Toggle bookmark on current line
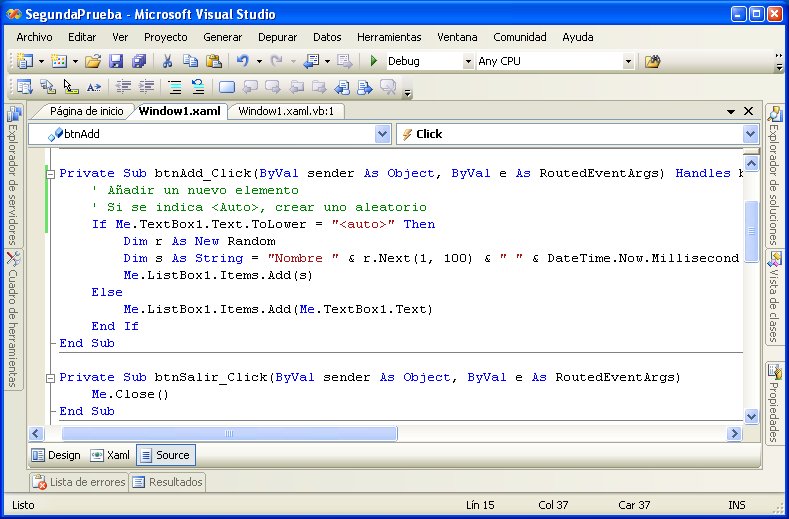Image resolution: width=789 pixels, height=519 pixels. (227, 87)
